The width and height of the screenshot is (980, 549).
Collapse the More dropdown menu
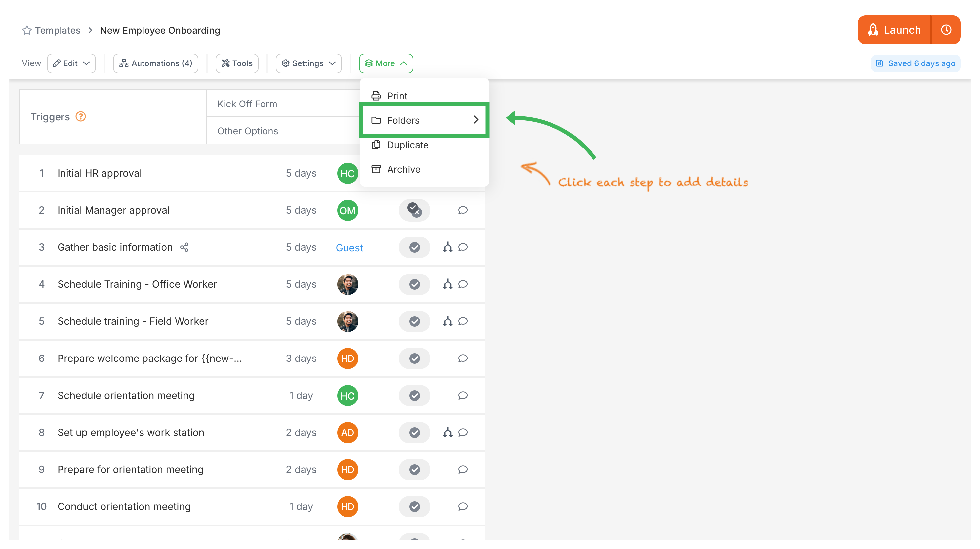[386, 63]
